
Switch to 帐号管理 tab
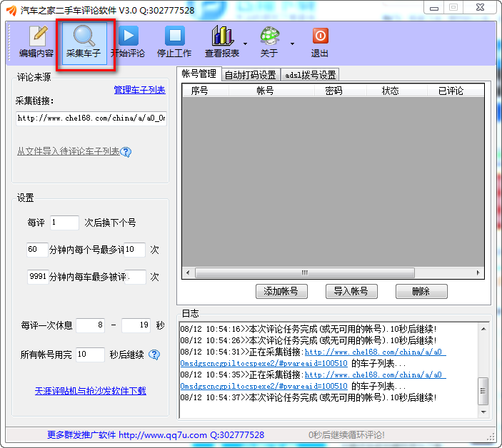click(199, 74)
